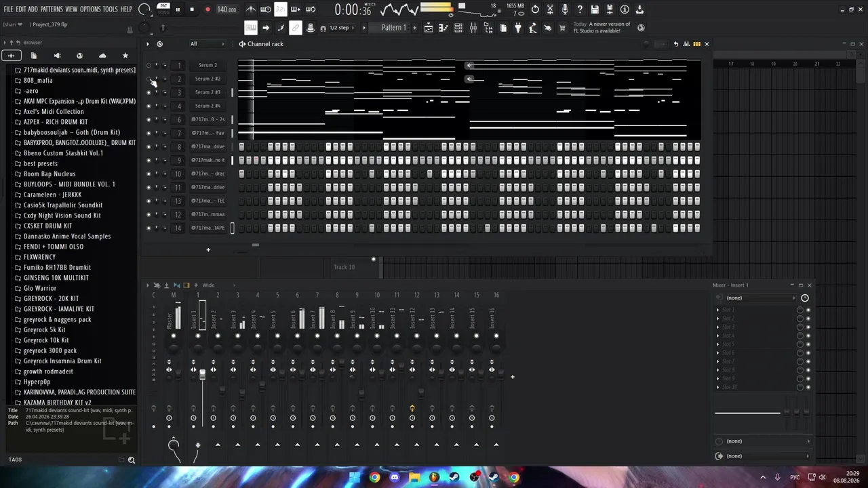Open the TOOLS menu
Image resolution: width=868 pixels, height=488 pixels.
(111, 9)
